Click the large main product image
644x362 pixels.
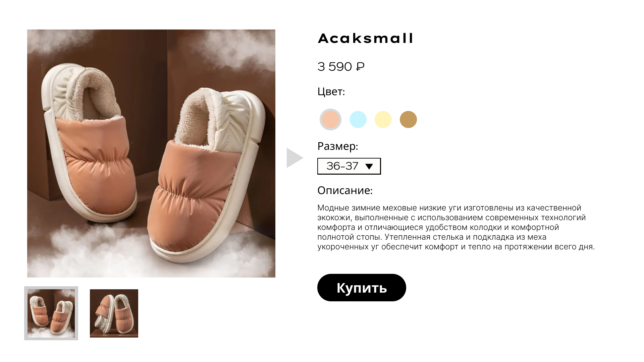click(151, 154)
